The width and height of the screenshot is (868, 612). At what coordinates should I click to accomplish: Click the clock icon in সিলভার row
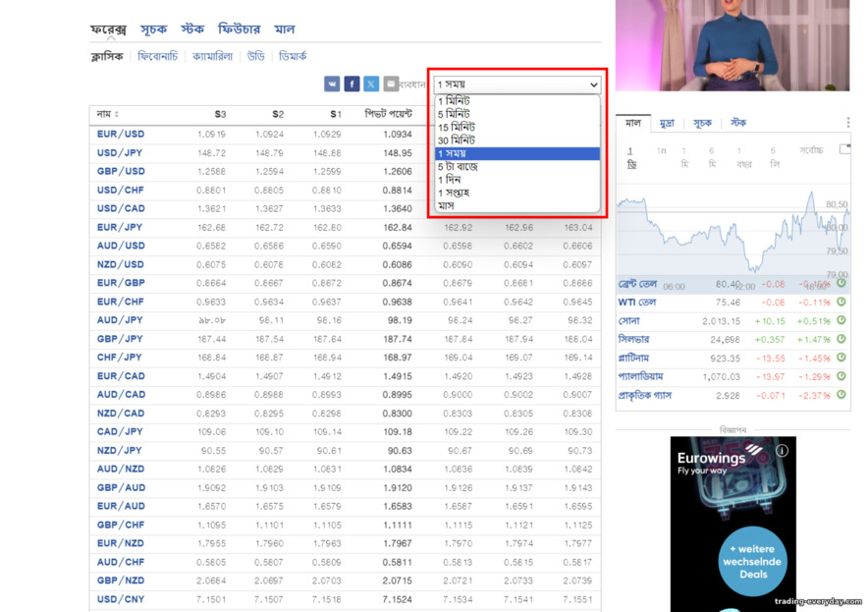click(841, 339)
